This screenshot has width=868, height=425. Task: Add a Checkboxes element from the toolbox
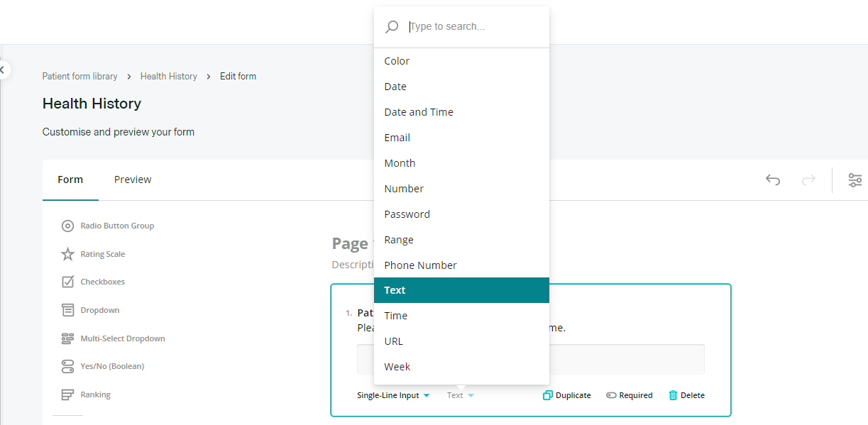[x=68, y=282]
